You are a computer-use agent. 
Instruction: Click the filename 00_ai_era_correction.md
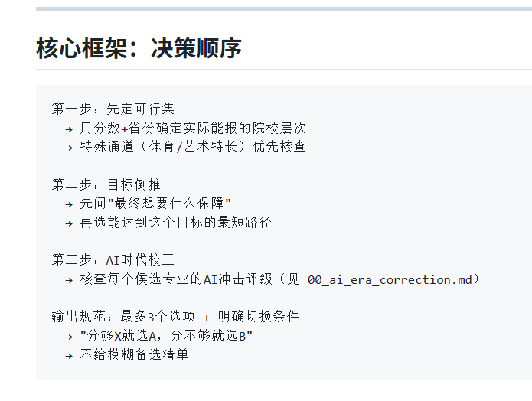point(389,279)
